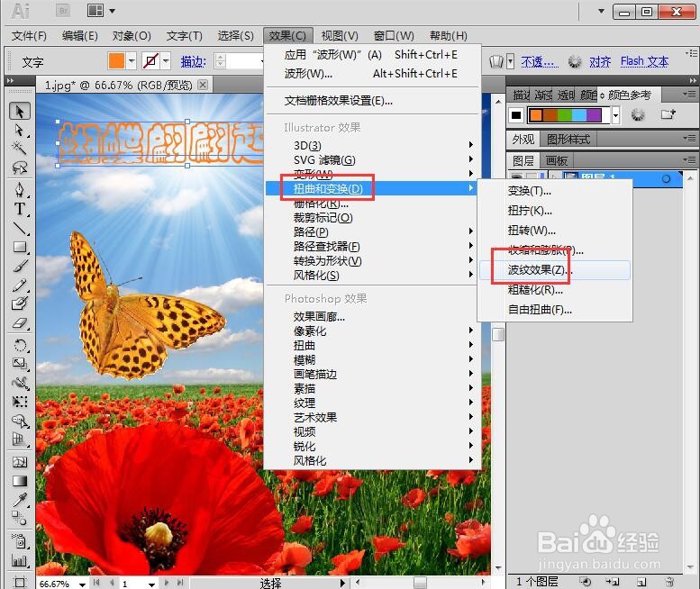Click the 图层 1 target circle
700x589 pixels.
(x=666, y=179)
